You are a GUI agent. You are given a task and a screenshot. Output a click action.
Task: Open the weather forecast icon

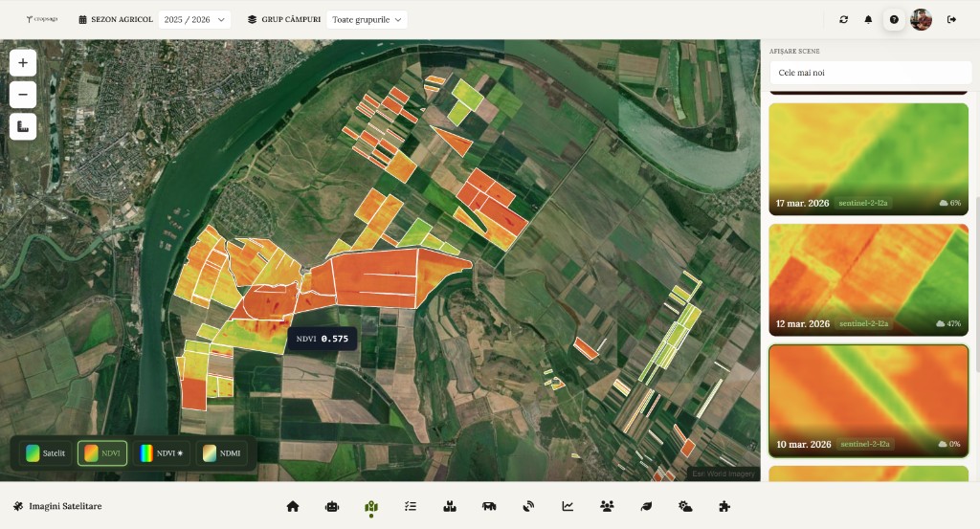click(x=685, y=506)
